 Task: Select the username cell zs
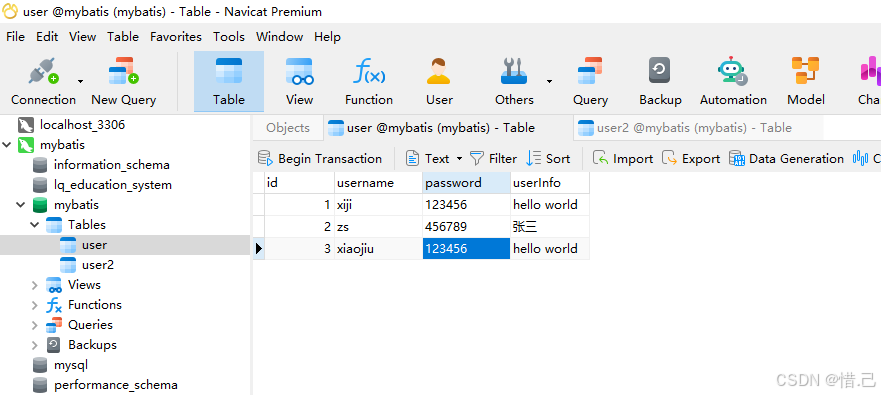(x=378, y=227)
